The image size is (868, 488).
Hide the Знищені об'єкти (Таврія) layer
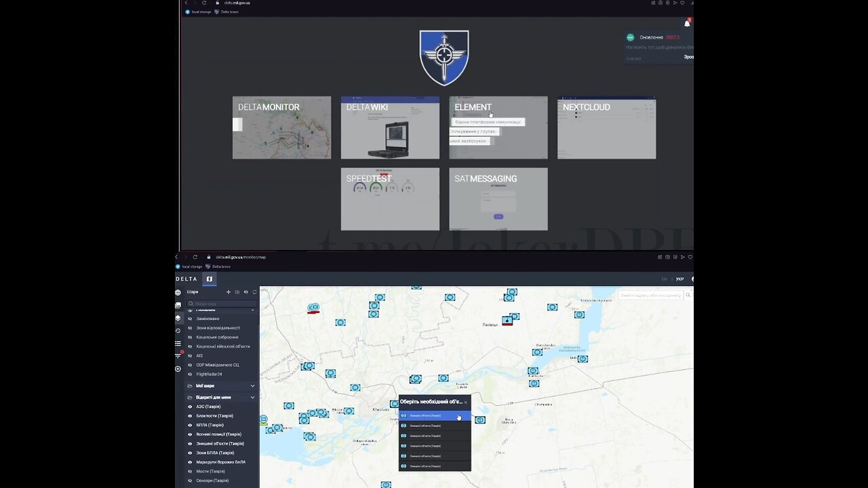click(x=191, y=443)
